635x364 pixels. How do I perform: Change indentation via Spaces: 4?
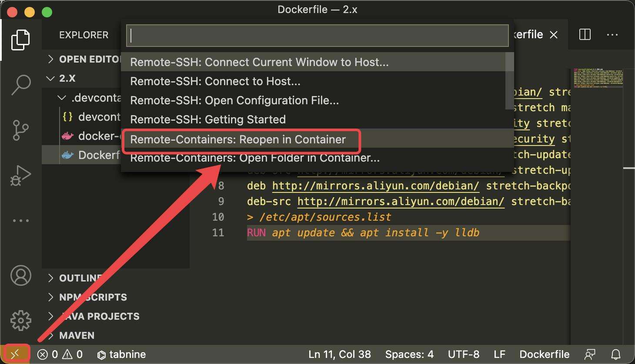409,354
